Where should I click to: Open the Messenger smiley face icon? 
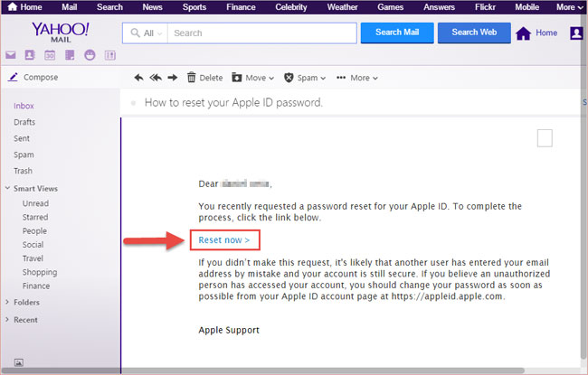tap(90, 55)
